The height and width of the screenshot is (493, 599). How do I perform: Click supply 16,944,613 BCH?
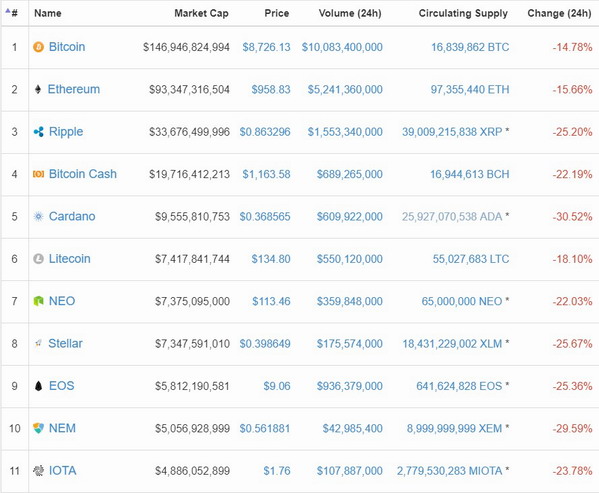pos(470,175)
